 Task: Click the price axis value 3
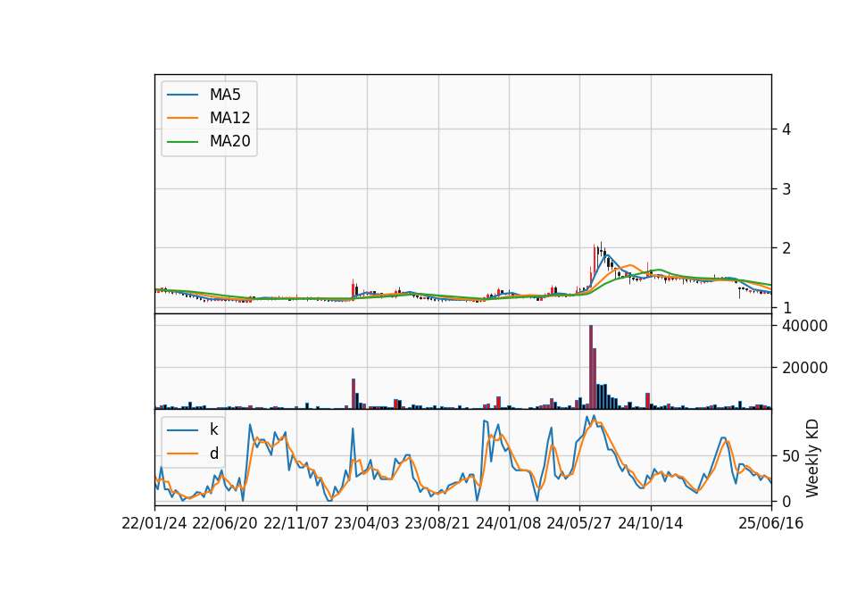point(786,189)
